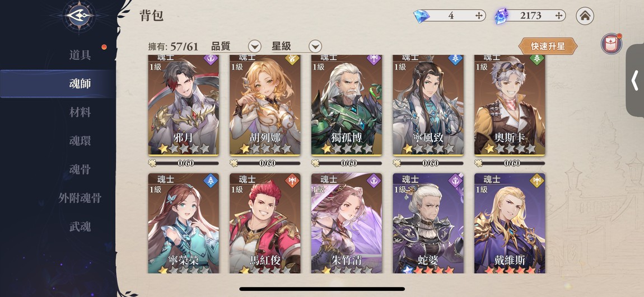Select the 邪月 character card
Screen dimensions: 644x297
point(184,105)
